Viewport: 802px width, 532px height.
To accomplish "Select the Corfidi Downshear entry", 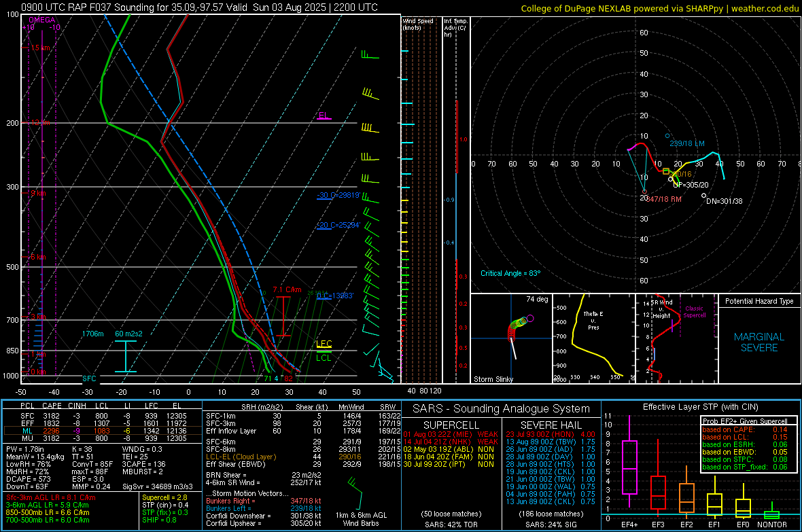I will pos(264,516).
